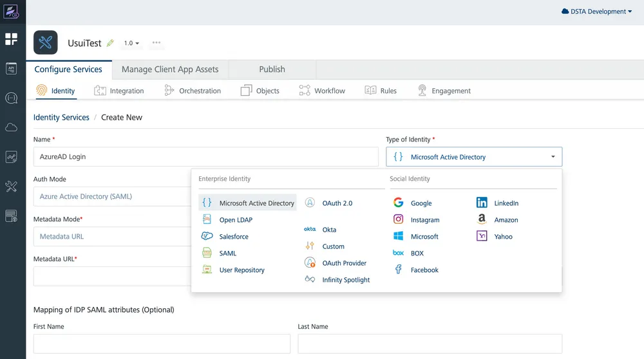The image size is (644, 359).
Task: Switch to Manage Client App Assets tab
Action: point(170,69)
